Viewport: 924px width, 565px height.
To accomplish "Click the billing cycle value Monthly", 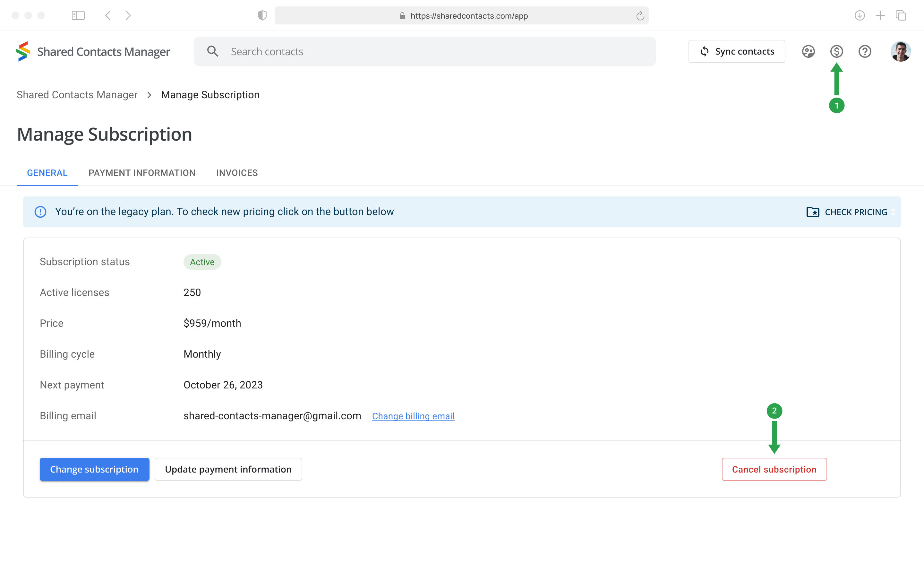I will click(x=202, y=354).
